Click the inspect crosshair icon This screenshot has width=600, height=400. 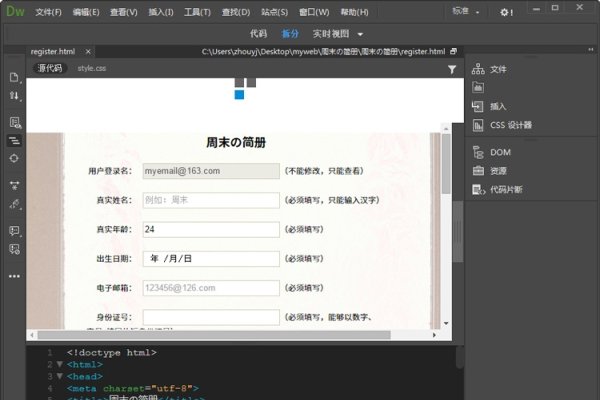[14, 158]
